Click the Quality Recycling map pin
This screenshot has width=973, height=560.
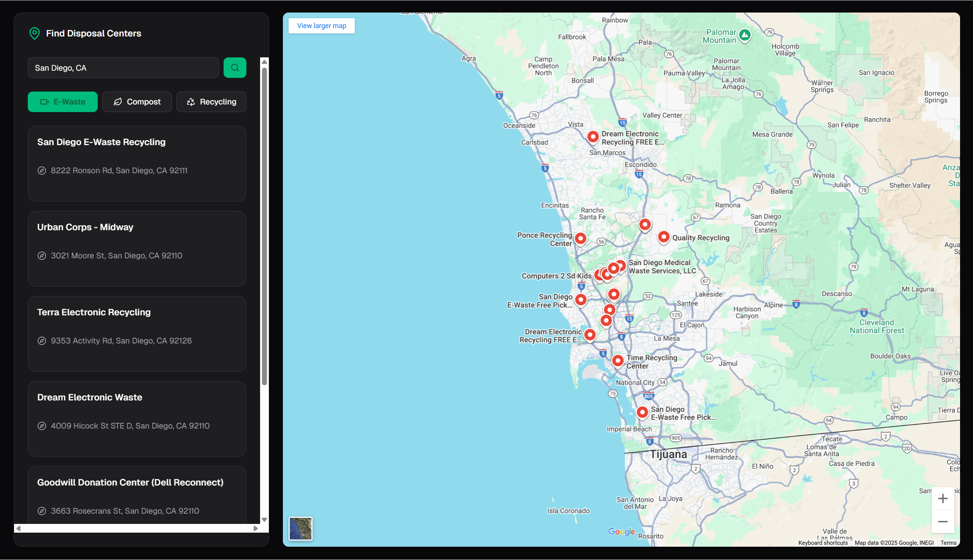(x=663, y=237)
